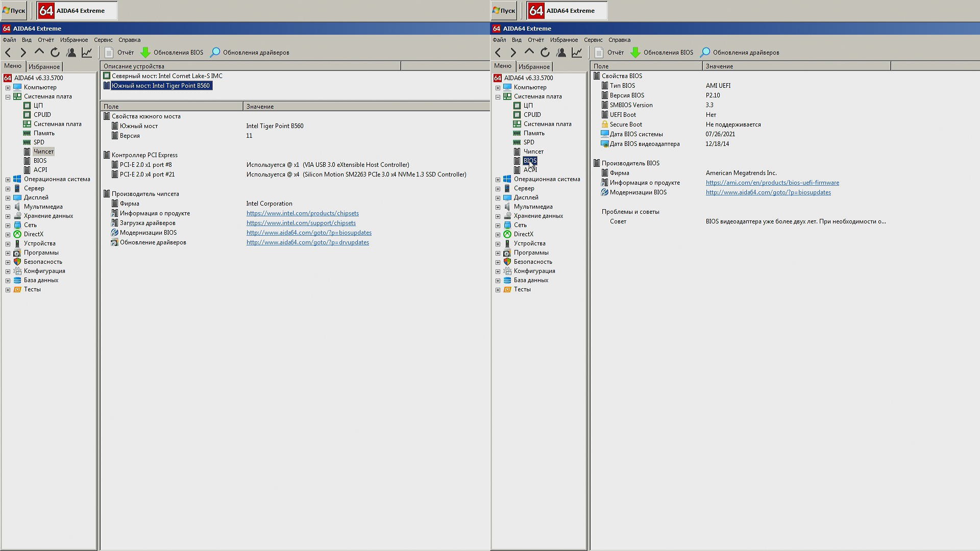Click the Refresh icon in right window toolbar
The height and width of the screenshot is (551, 980).
[x=545, y=53]
